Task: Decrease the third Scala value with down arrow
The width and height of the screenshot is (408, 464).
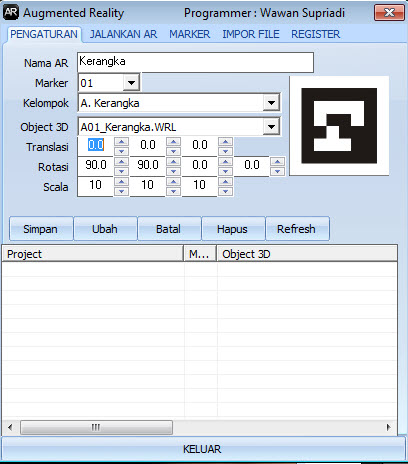Action: (225, 191)
